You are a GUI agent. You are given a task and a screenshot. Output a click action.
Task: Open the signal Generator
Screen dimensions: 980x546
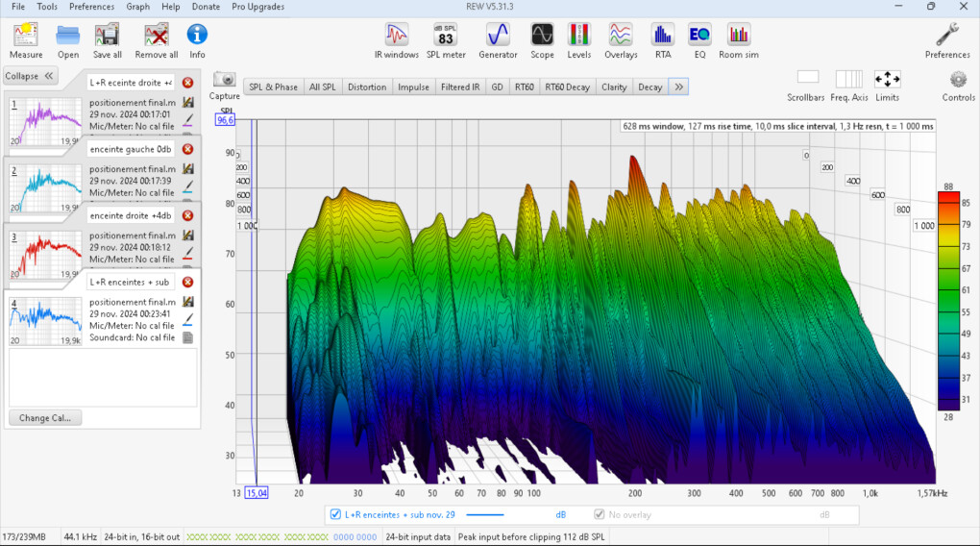pos(498,40)
